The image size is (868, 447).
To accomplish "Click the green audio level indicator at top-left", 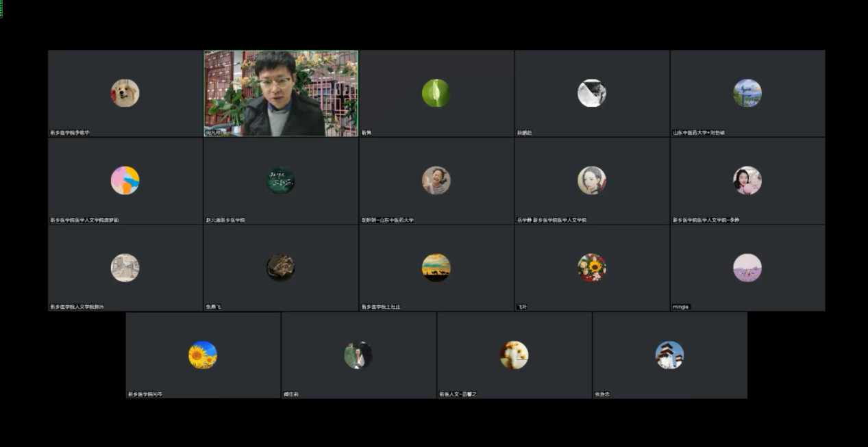I will pos(1,9).
